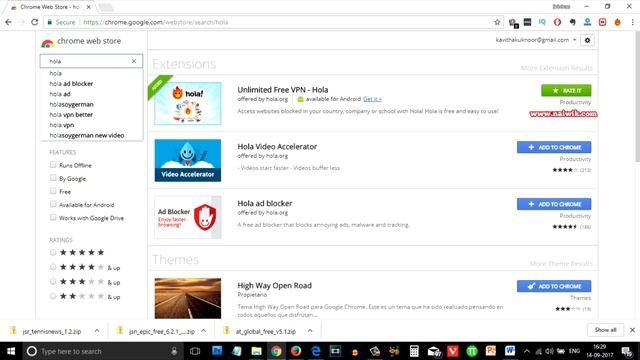
Task: Show hidden system tray icons
Action: (527, 351)
